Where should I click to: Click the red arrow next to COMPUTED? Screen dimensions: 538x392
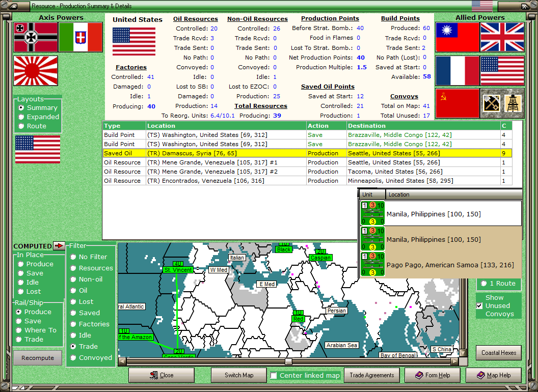[59, 245]
